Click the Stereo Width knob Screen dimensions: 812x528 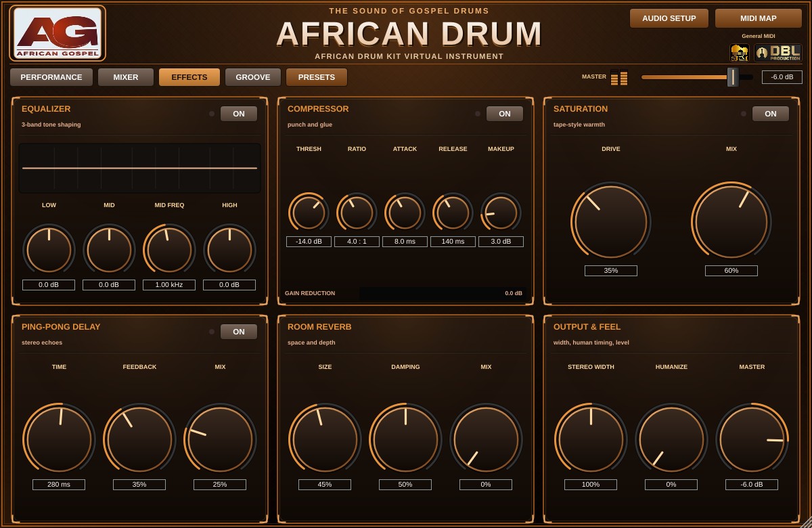coord(591,439)
